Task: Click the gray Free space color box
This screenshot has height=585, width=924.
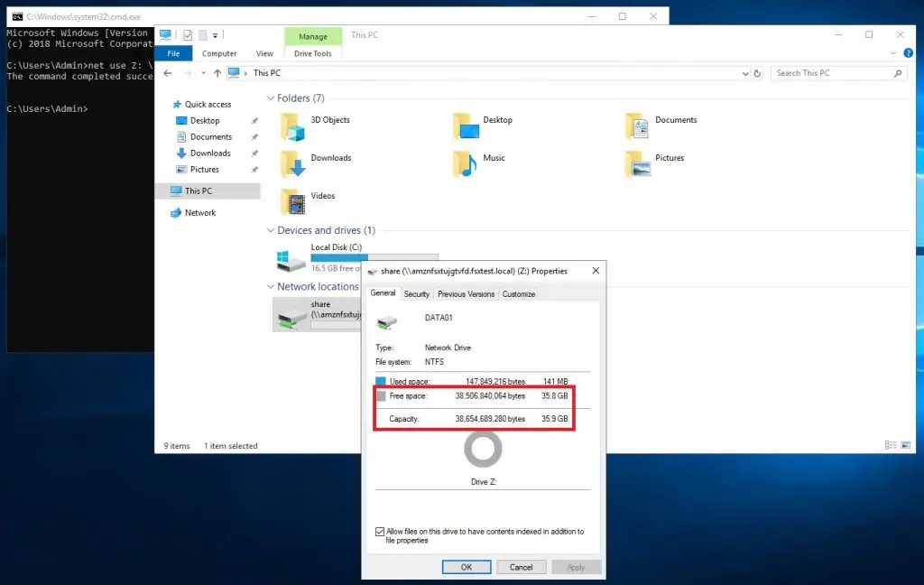Action: point(381,396)
